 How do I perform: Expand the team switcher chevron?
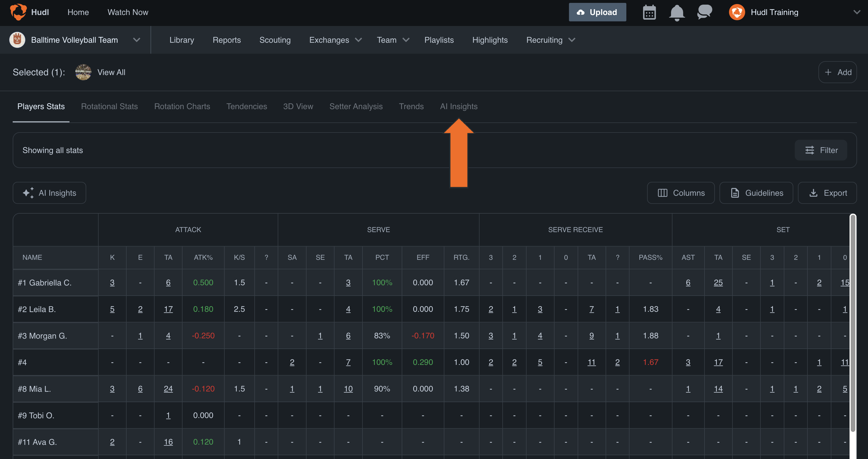pos(136,40)
